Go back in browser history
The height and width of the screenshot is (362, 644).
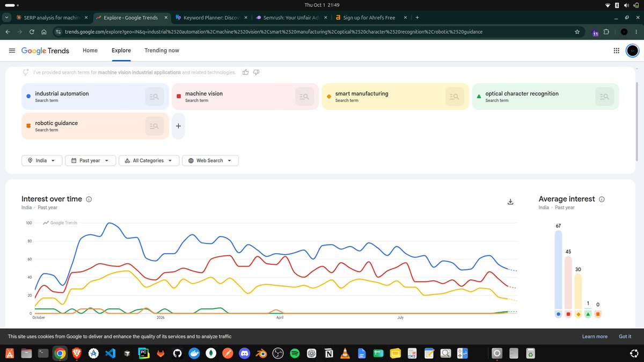point(8,32)
